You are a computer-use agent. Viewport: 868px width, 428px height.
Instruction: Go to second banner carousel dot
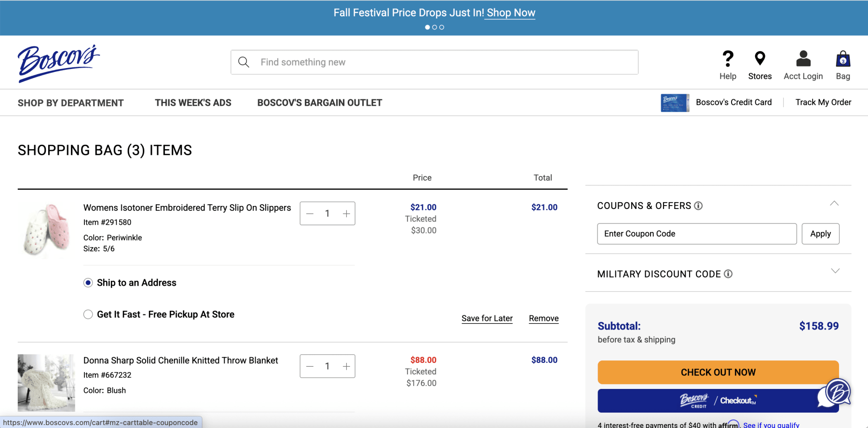coord(434,28)
